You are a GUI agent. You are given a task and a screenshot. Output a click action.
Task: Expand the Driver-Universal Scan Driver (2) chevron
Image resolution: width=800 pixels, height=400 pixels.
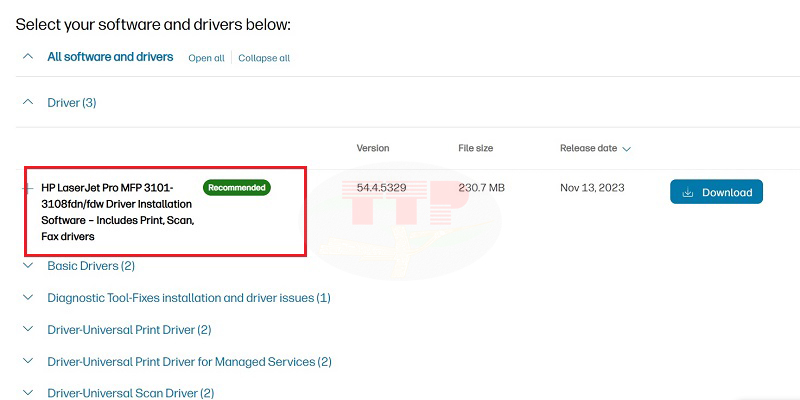pyautogui.click(x=29, y=393)
